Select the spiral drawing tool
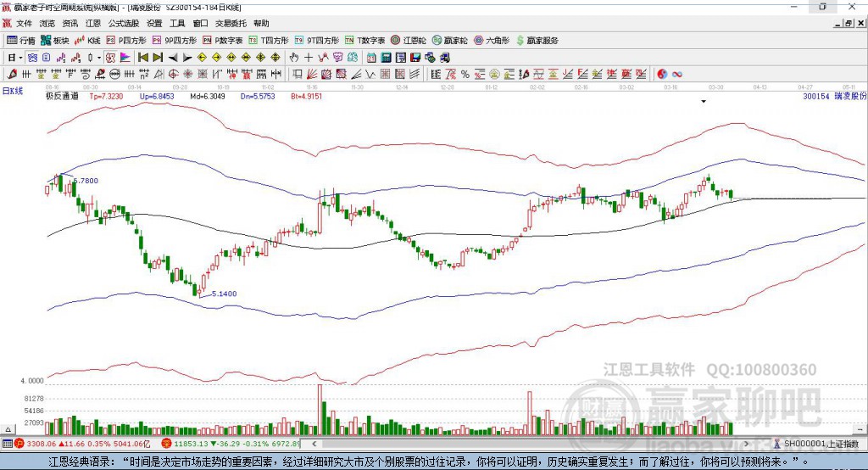Screen dimensions: 868x470 click(86, 75)
